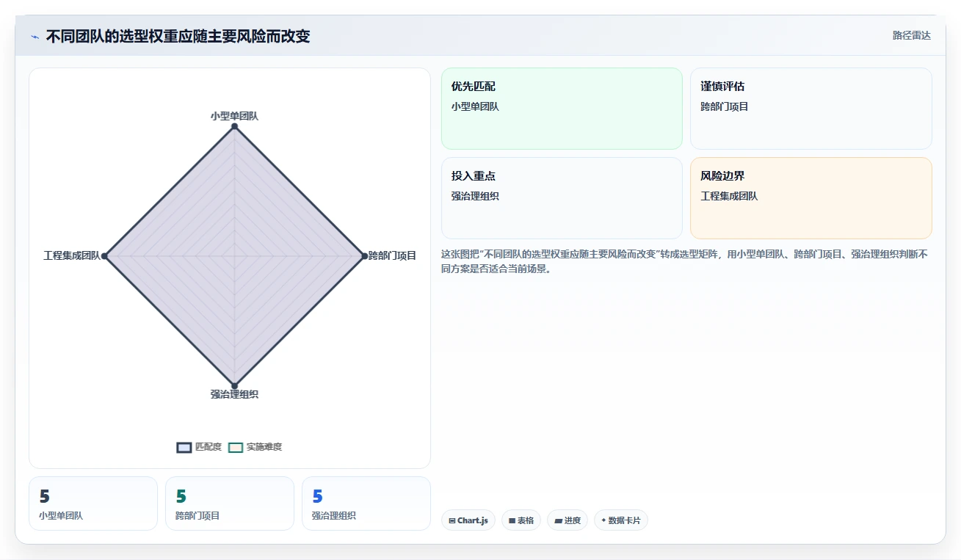Click the icon in the Chart.js tag
The height and width of the screenshot is (560, 961).
coord(452,520)
